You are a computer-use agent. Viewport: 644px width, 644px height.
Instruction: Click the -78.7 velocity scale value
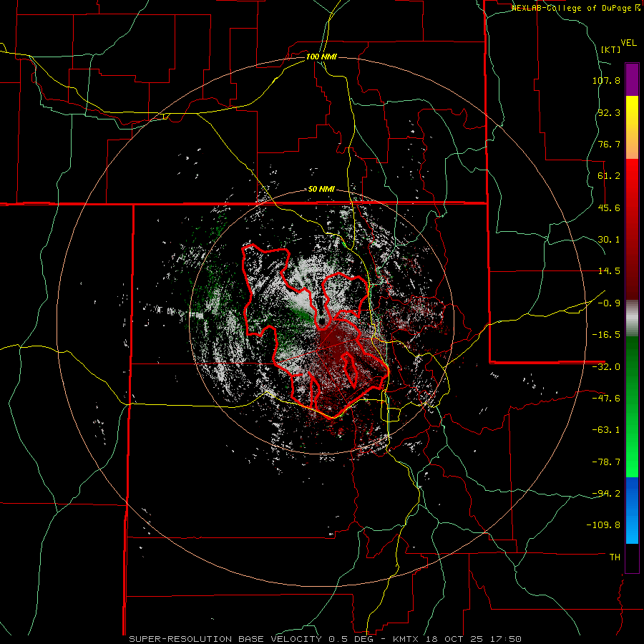pyautogui.click(x=606, y=462)
